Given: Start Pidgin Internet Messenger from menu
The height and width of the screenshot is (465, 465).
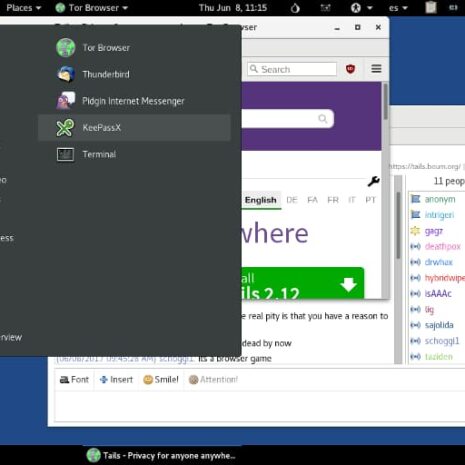Looking at the screenshot, I should tap(134, 101).
